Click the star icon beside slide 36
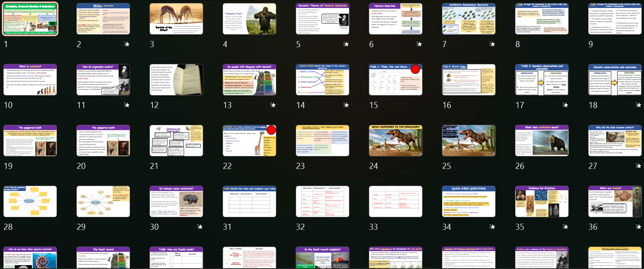 coord(638,227)
